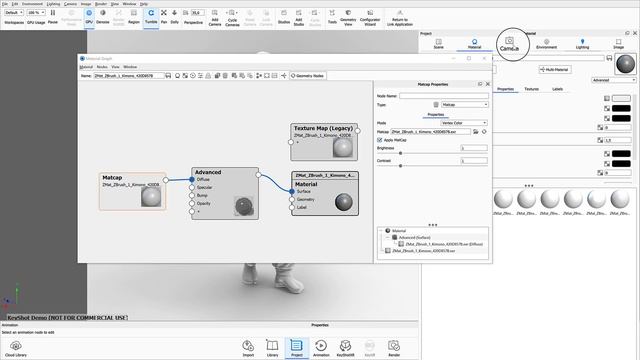This screenshot has height=360, width=640.
Task: Select the exr (Diffuse) tree item
Action: (x=440, y=244)
